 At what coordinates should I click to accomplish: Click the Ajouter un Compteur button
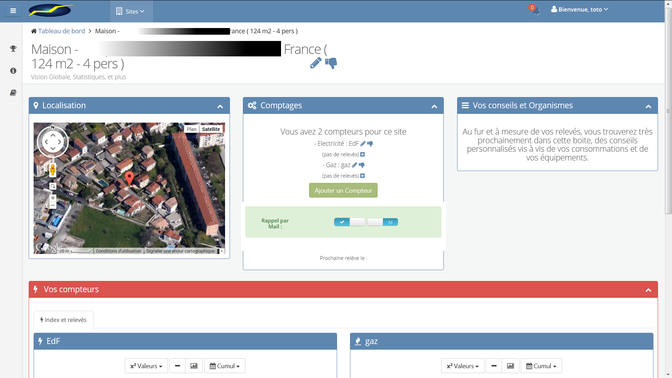343,190
